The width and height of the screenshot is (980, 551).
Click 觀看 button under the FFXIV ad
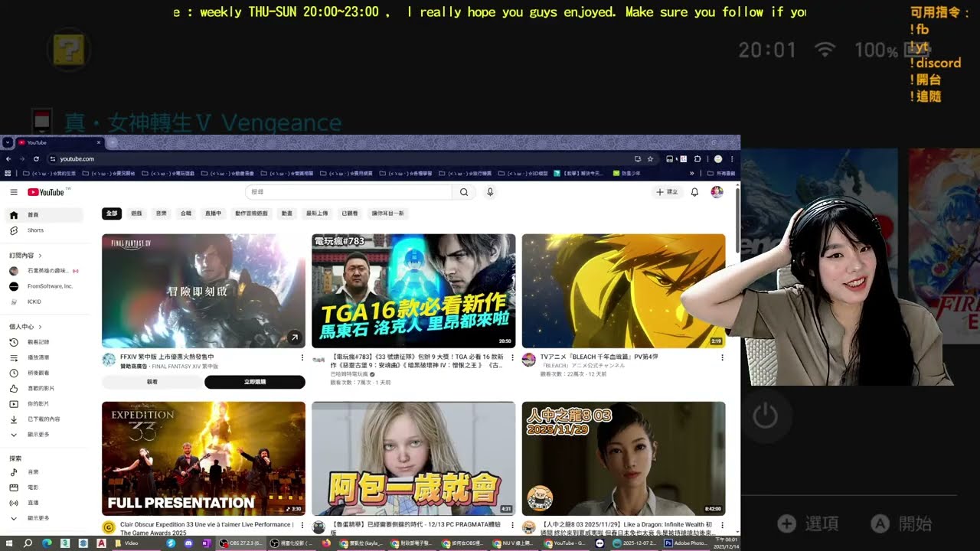point(152,382)
